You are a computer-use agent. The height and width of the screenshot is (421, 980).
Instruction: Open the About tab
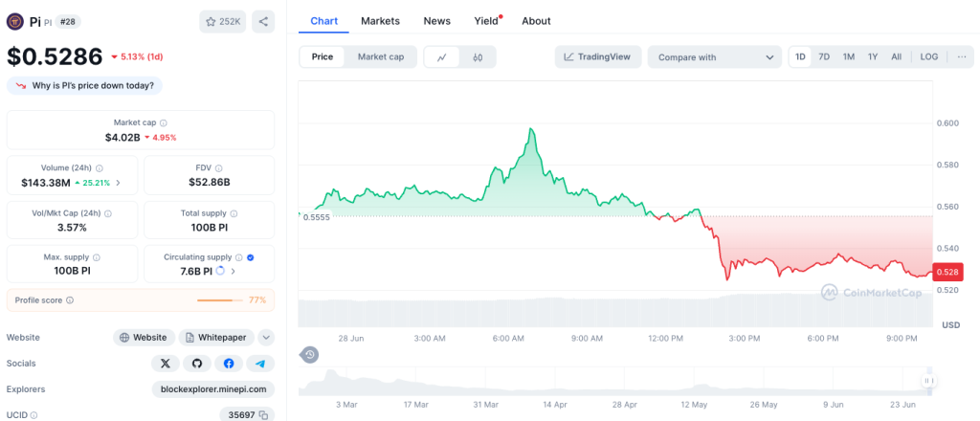click(x=536, y=21)
